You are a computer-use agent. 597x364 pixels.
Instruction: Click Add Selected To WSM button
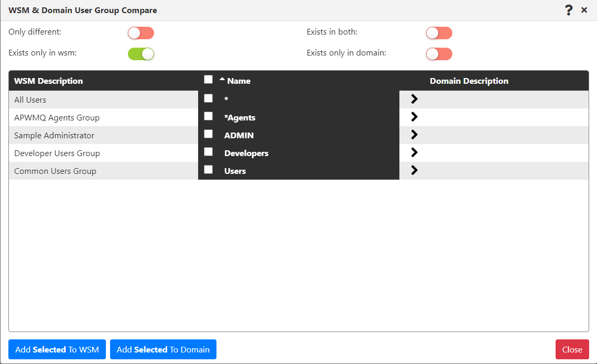57,349
